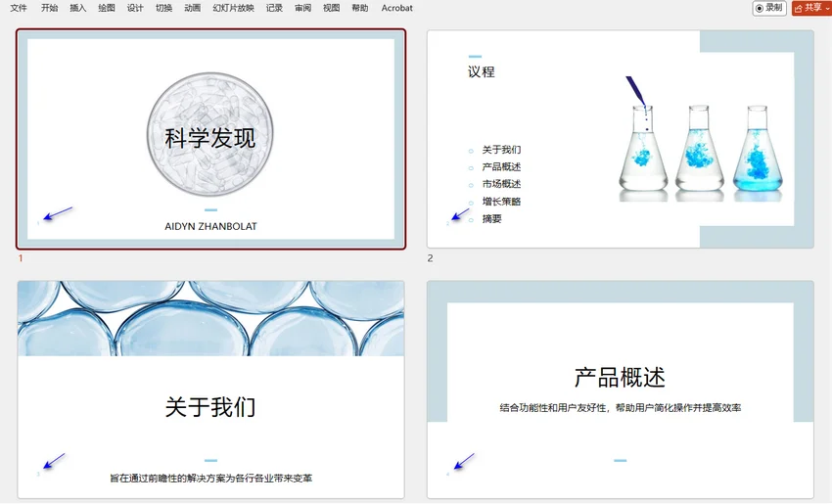Click the 共享 share button
This screenshot has width=832, height=504.
tap(811, 8)
